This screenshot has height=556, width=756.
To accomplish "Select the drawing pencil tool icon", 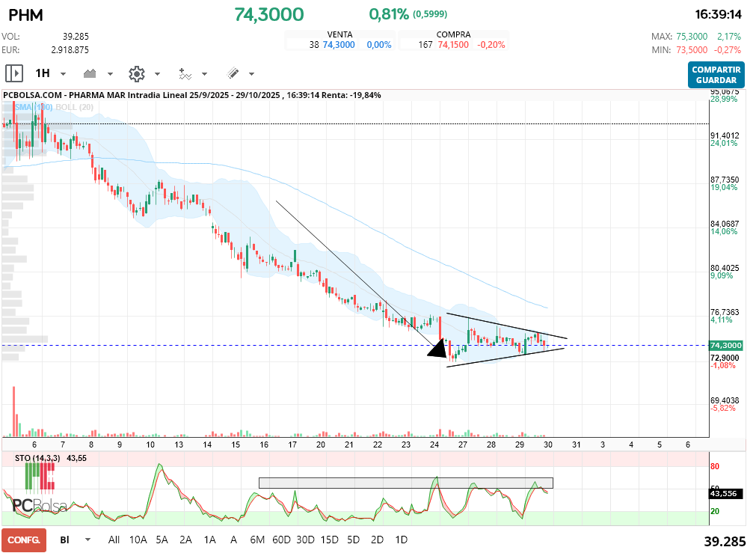I will pos(233,73).
